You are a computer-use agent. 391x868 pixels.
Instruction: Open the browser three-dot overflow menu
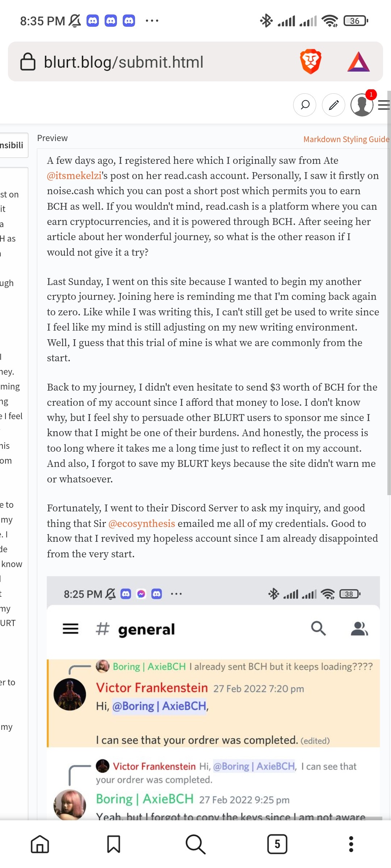point(351,844)
